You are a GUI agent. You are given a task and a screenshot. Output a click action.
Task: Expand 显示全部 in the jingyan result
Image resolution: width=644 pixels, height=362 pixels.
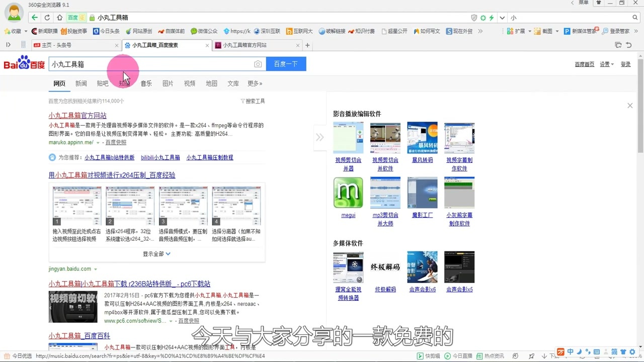point(156,254)
